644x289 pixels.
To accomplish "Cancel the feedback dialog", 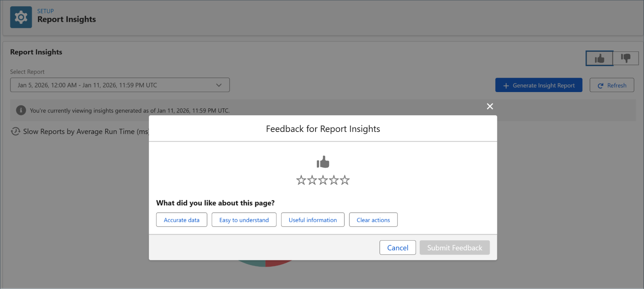I will (x=397, y=247).
